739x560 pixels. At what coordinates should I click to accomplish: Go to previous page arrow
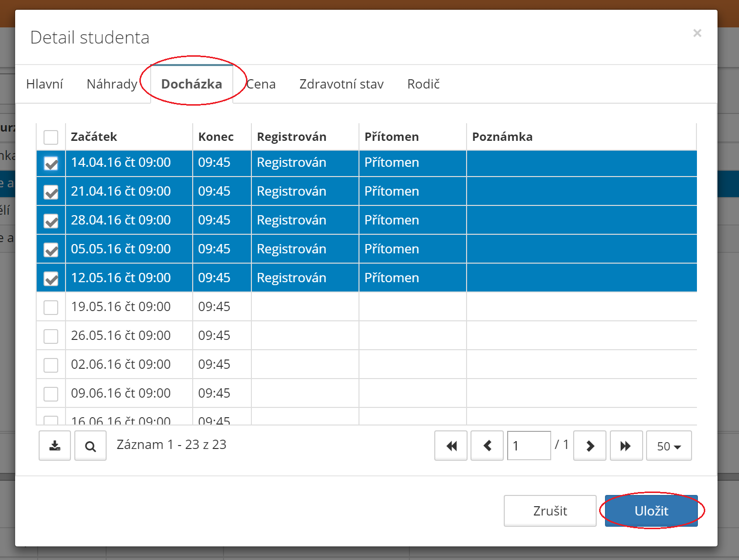[x=487, y=446]
